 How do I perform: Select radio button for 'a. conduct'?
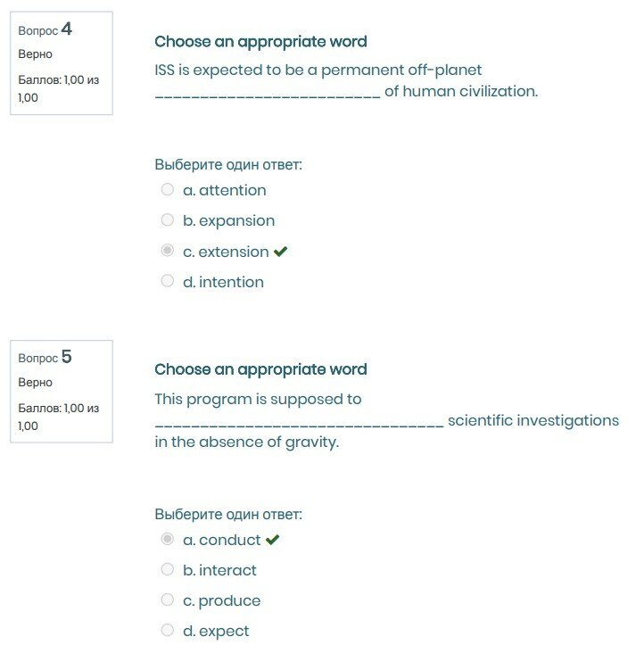tap(168, 540)
